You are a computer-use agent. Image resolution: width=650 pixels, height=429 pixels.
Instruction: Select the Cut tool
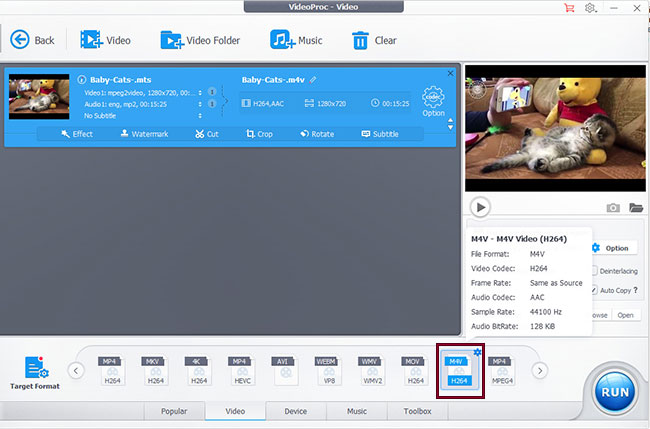tap(207, 134)
